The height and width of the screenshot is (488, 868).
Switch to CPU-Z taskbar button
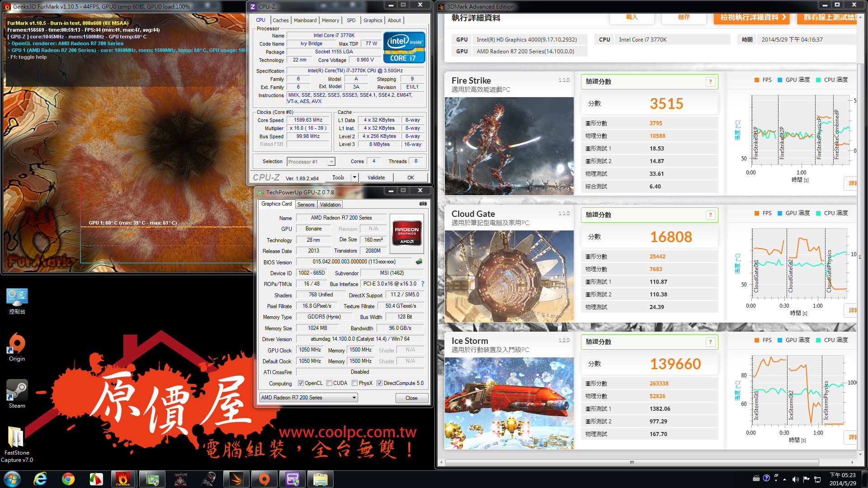(x=292, y=479)
